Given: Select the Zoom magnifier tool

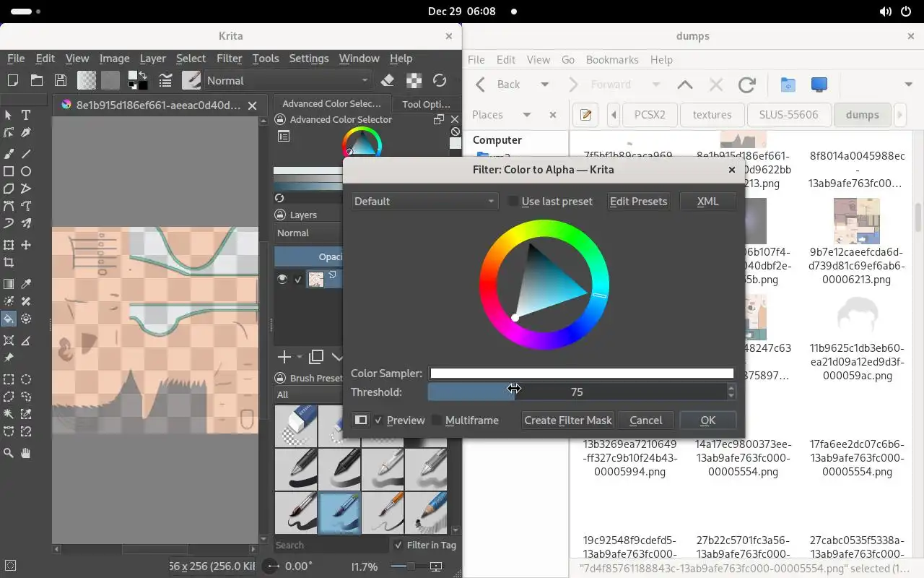Looking at the screenshot, I should pyautogui.click(x=9, y=453).
